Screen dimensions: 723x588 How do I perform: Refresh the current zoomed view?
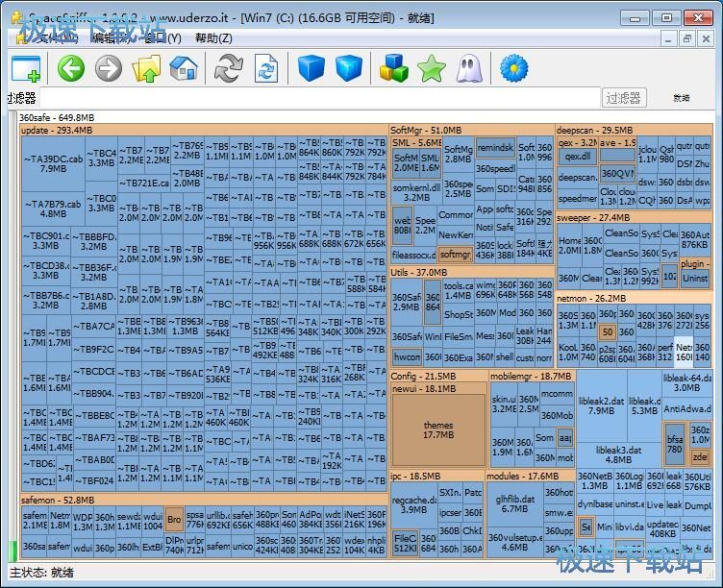[266, 68]
